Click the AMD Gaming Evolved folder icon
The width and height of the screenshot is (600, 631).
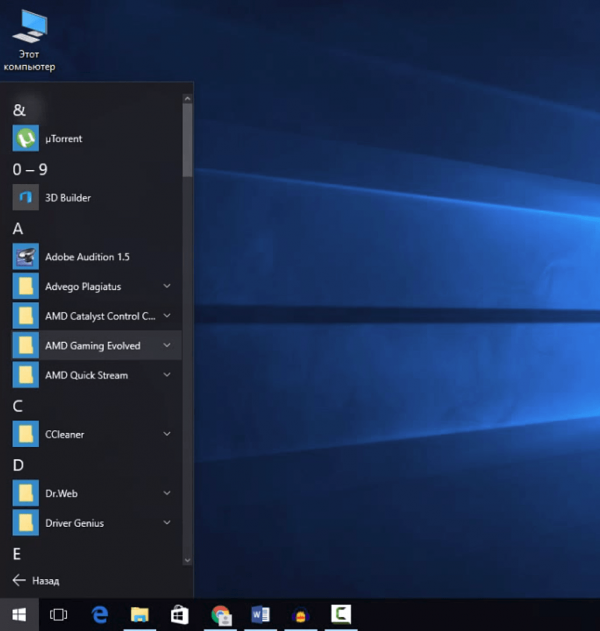(26, 345)
